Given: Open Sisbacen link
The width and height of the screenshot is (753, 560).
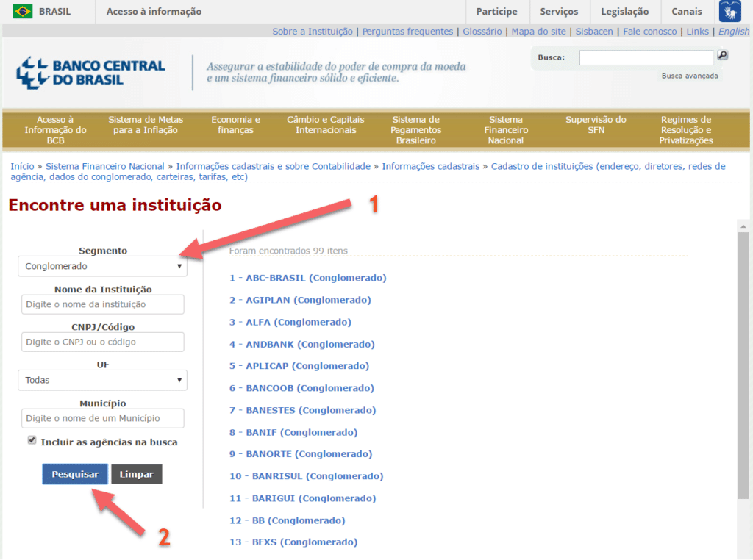Looking at the screenshot, I should click(594, 31).
